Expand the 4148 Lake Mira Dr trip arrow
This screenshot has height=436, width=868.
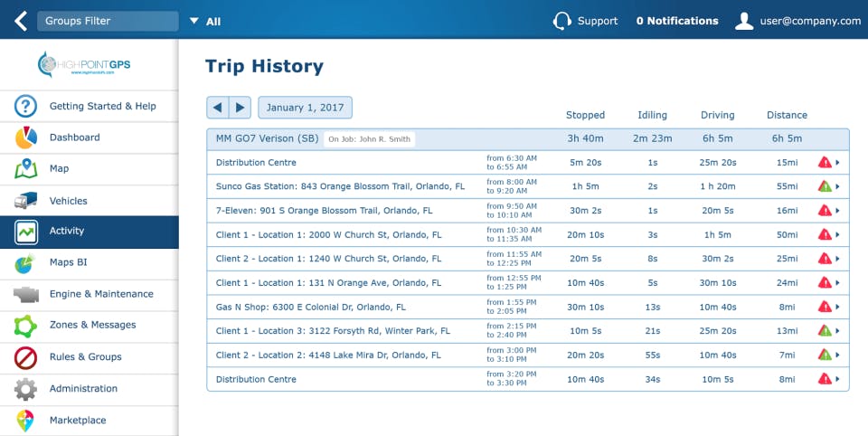click(x=837, y=355)
